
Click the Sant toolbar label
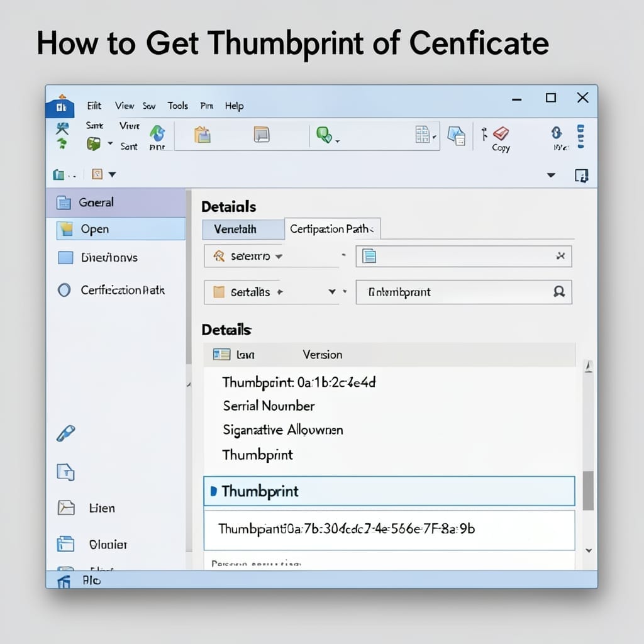pyautogui.click(x=128, y=146)
